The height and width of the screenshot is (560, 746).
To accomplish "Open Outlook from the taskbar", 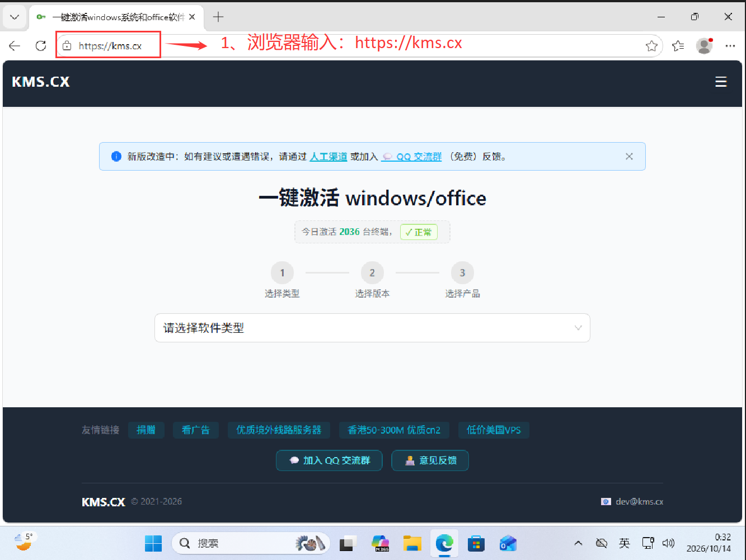I will point(508,543).
